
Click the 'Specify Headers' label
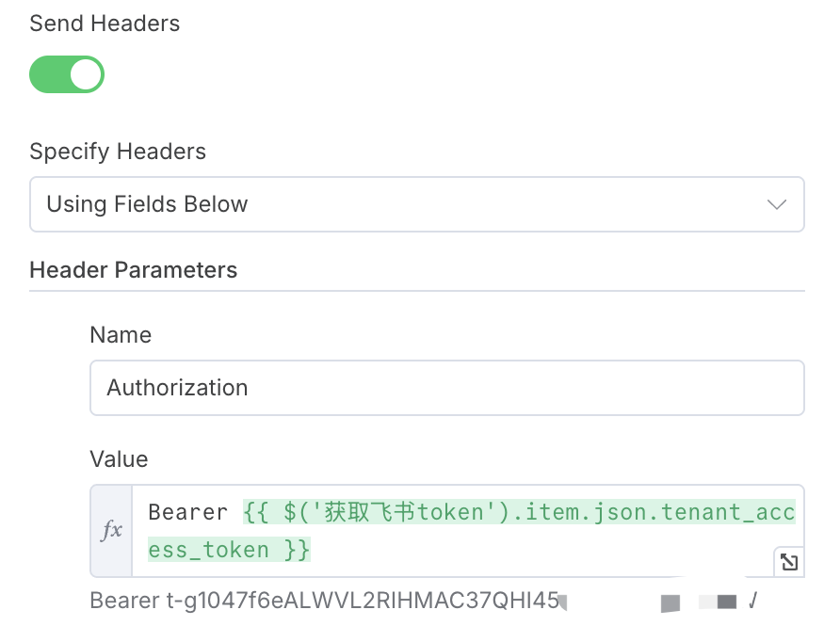point(118,152)
